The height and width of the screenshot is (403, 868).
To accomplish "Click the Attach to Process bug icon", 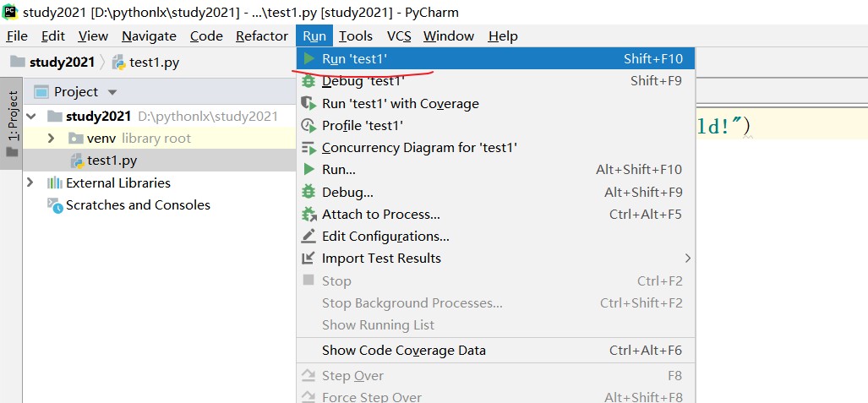I will coord(308,215).
